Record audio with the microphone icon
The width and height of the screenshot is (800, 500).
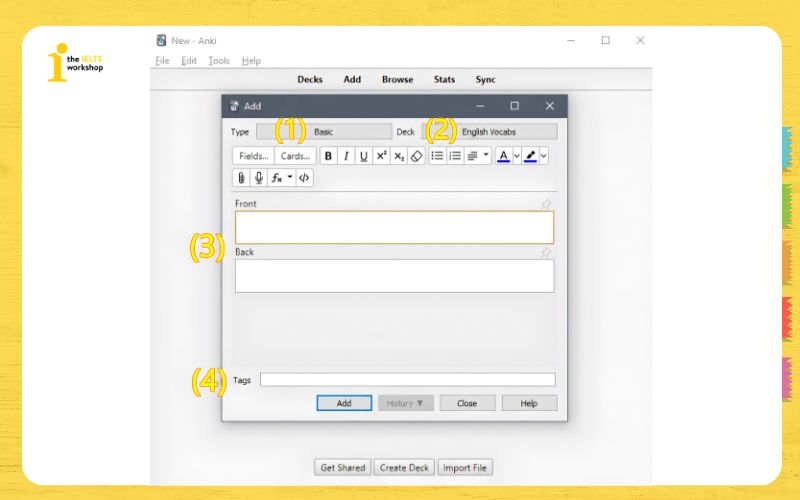click(x=259, y=178)
